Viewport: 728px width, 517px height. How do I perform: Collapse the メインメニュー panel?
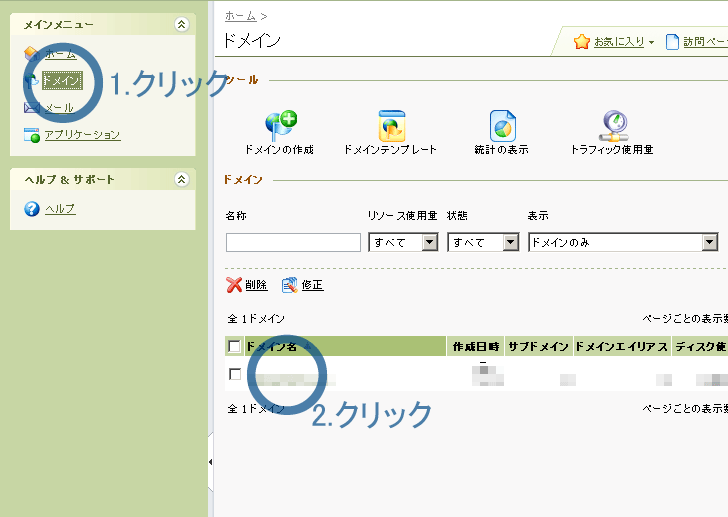tap(182, 24)
